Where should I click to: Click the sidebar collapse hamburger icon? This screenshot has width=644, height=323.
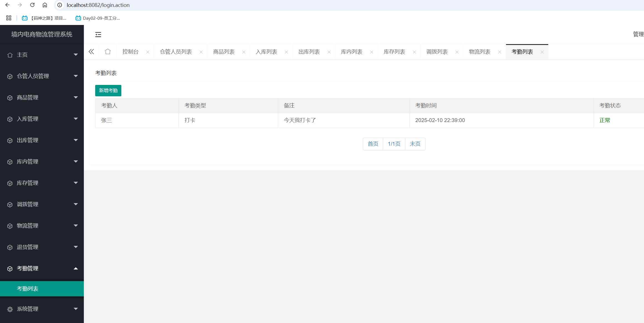coord(98,35)
